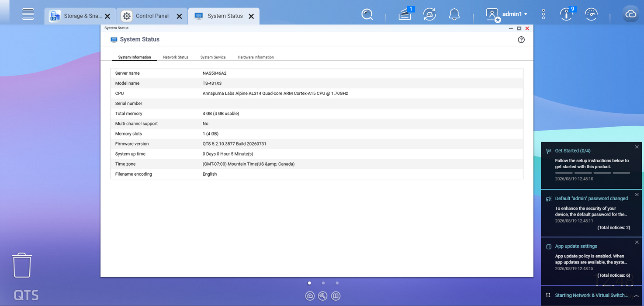644x306 pixels.
Task: Switch to the System Service tab
Action: tap(213, 57)
